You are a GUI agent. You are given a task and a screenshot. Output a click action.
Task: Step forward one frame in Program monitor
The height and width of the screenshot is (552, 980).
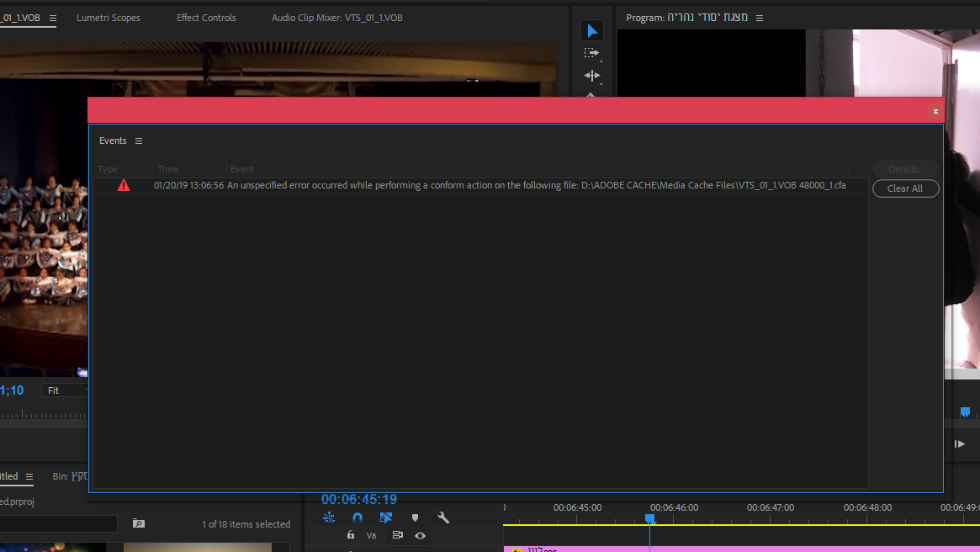pyautogui.click(x=959, y=443)
